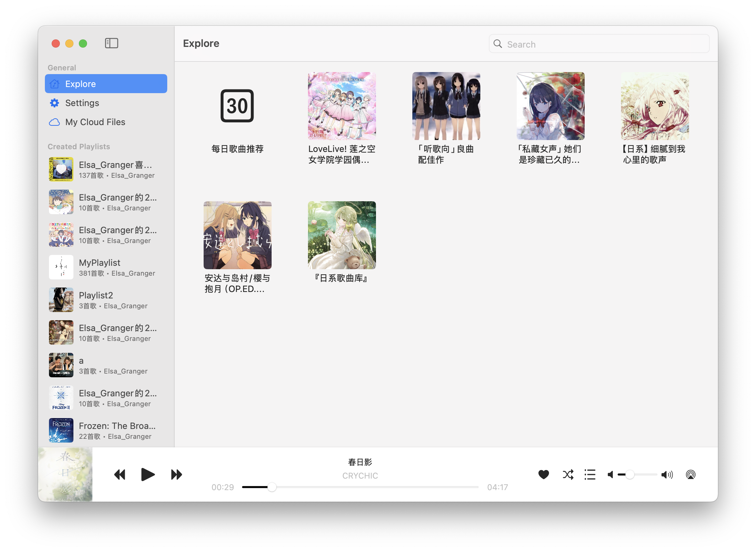Open the「私藏女声」playlist cover

(x=550, y=106)
